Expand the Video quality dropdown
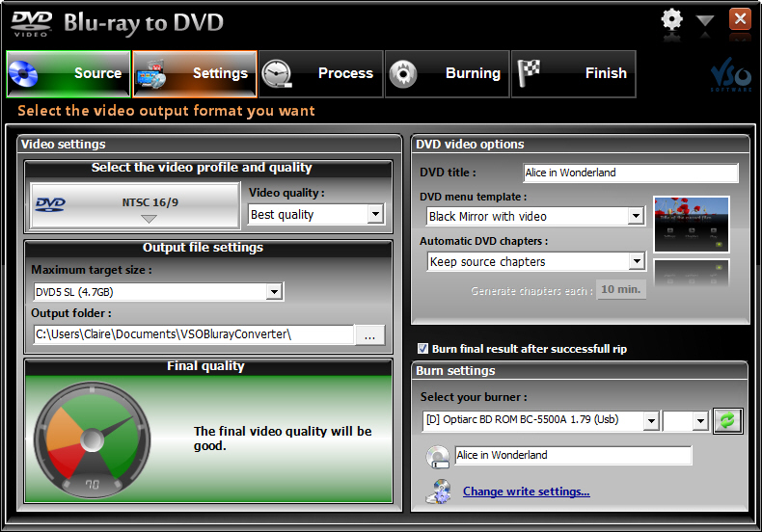762x532 pixels. tap(375, 215)
